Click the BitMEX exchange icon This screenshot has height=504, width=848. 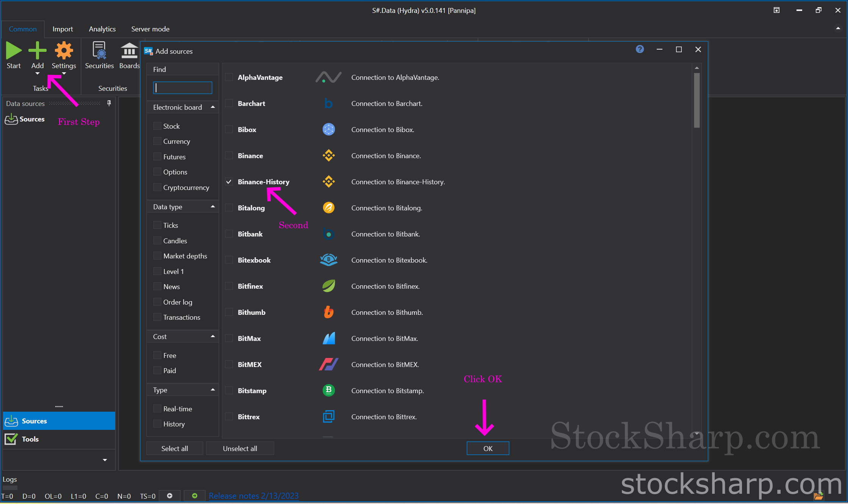[329, 364]
